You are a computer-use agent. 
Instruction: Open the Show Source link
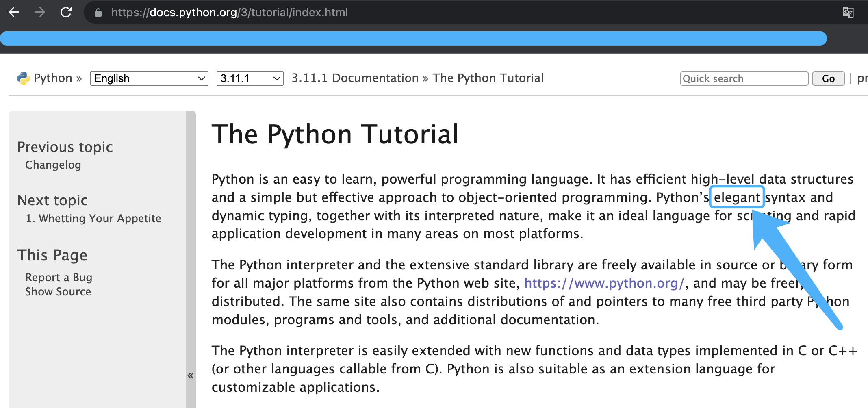pos(58,292)
